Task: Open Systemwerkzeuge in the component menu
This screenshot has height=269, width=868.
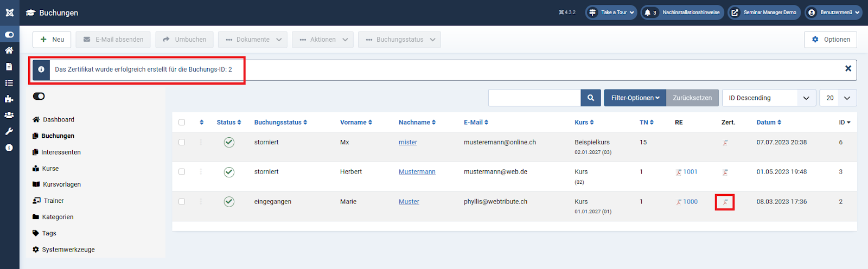Action: [x=63, y=249]
